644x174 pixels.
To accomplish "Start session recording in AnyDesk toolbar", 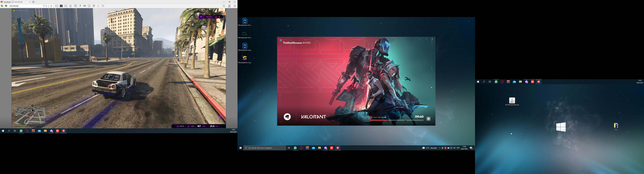I will click(x=103, y=6).
